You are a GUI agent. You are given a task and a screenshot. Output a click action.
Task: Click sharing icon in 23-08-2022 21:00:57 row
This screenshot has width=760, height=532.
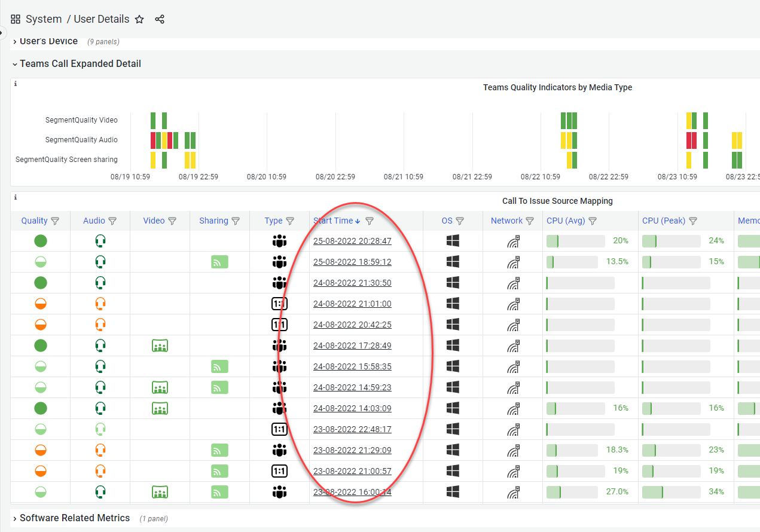(219, 471)
